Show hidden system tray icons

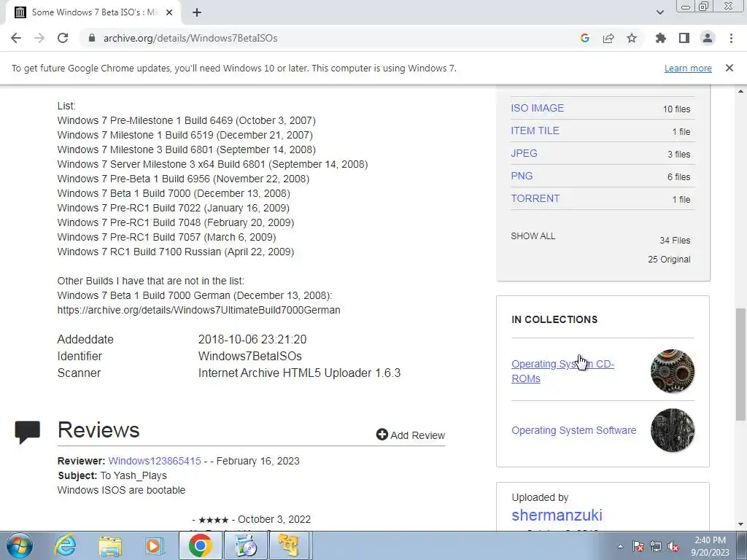[620, 546]
